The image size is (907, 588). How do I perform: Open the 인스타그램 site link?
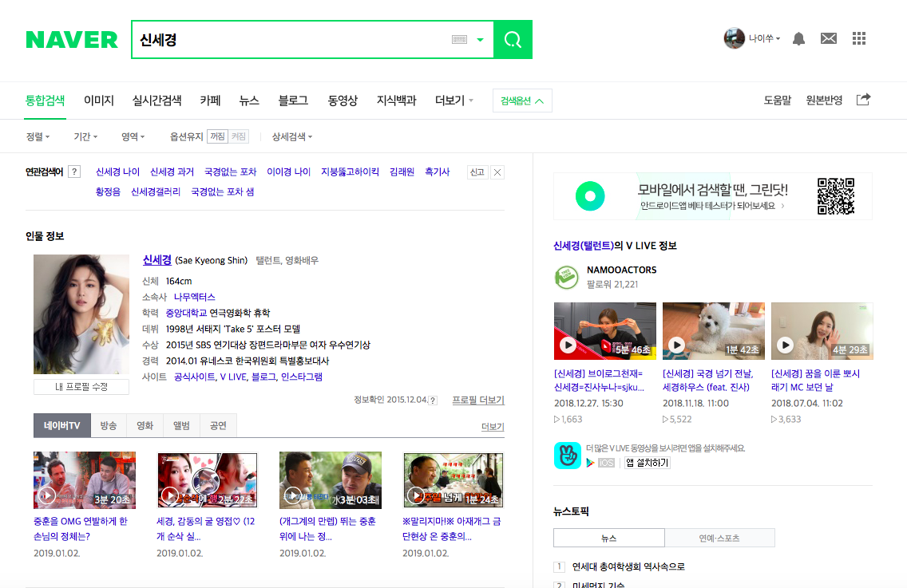(x=301, y=377)
